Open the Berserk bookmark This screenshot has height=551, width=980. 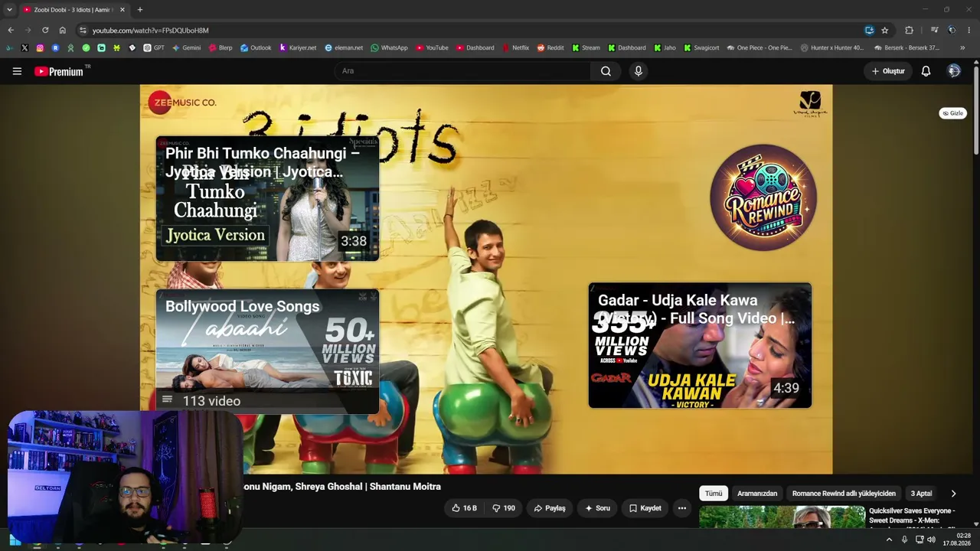(x=906, y=47)
